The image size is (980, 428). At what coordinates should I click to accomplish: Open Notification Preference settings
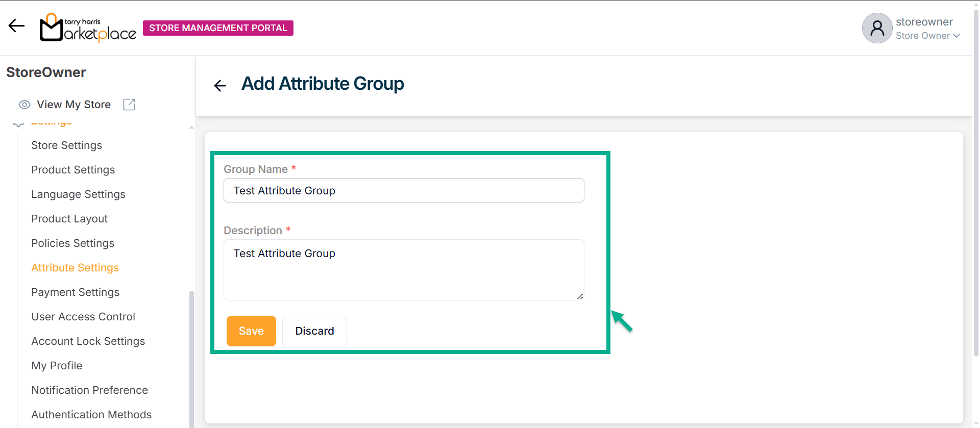(x=89, y=390)
